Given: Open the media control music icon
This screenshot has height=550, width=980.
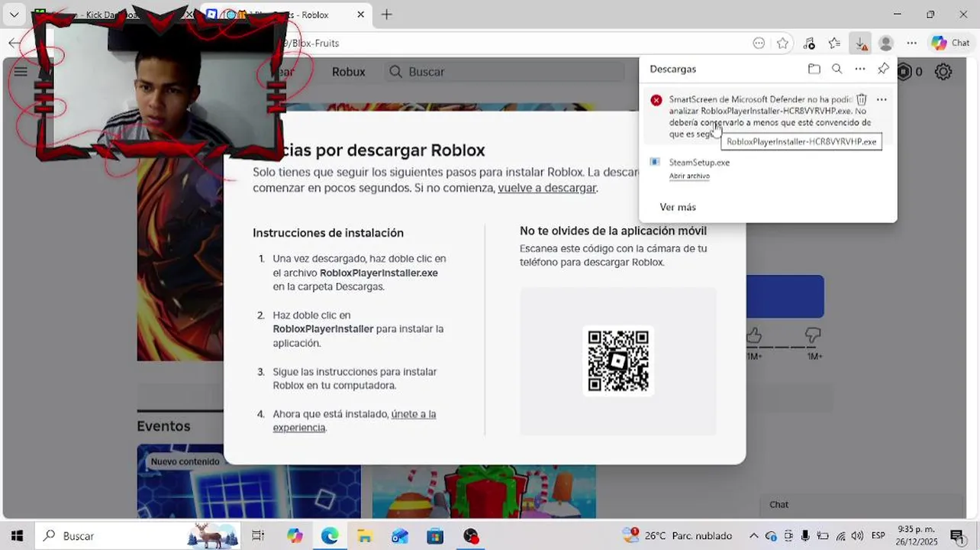Looking at the screenshot, I should pyautogui.click(x=809, y=44).
